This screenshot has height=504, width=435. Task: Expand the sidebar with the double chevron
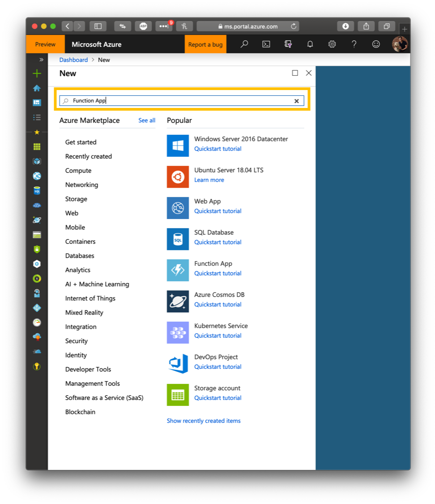(x=42, y=60)
